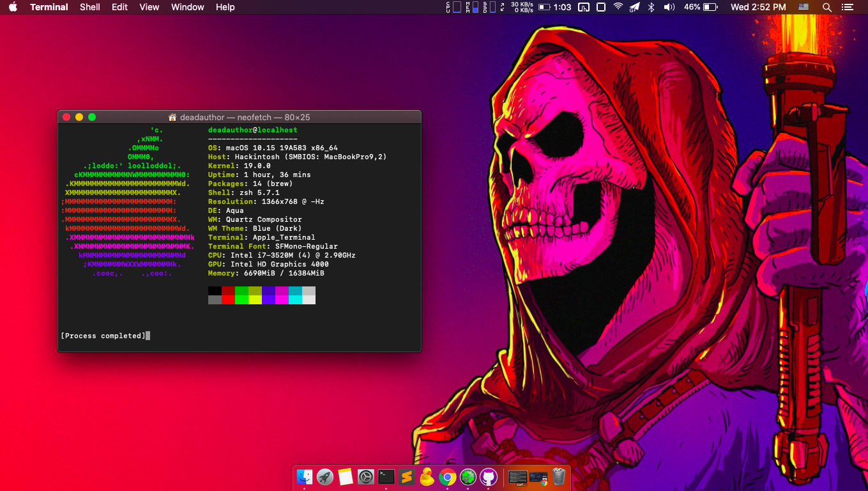Open Finder from the dock
The height and width of the screenshot is (491, 868).
point(305,477)
